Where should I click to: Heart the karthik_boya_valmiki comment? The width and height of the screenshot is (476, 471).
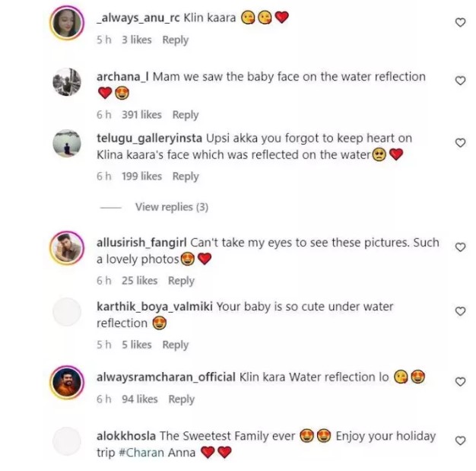tap(459, 311)
